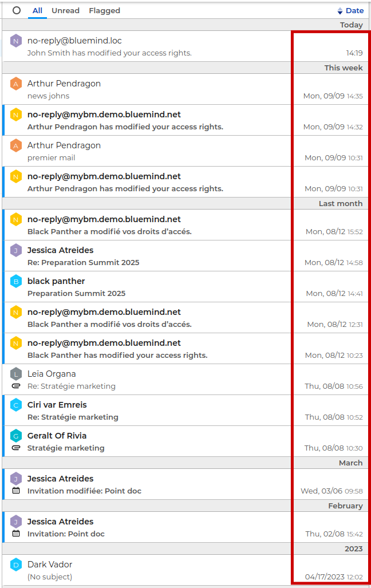This screenshot has height=588, width=371.
Task: Switch to the Unread filter tab
Action: coord(65,10)
